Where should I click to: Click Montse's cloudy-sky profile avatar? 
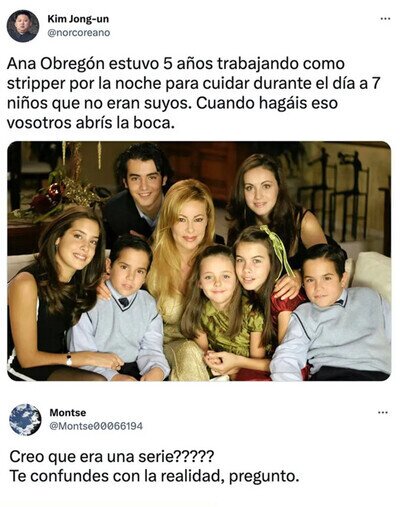click(25, 419)
